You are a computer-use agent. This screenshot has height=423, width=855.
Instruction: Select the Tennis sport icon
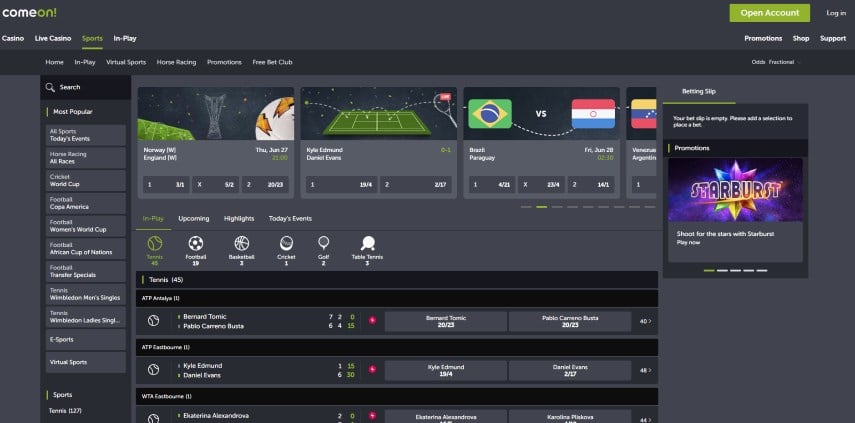click(x=155, y=243)
